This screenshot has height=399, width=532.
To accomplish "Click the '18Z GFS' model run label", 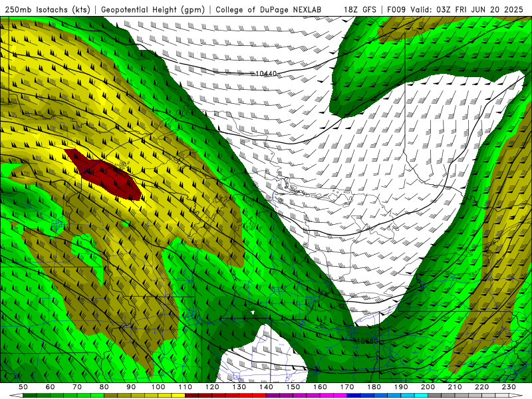I will point(360,10).
